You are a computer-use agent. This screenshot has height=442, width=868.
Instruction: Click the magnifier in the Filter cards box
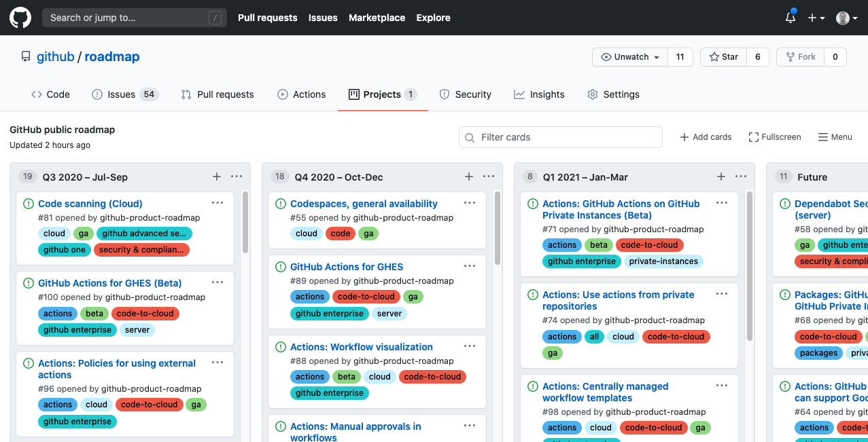coord(470,137)
